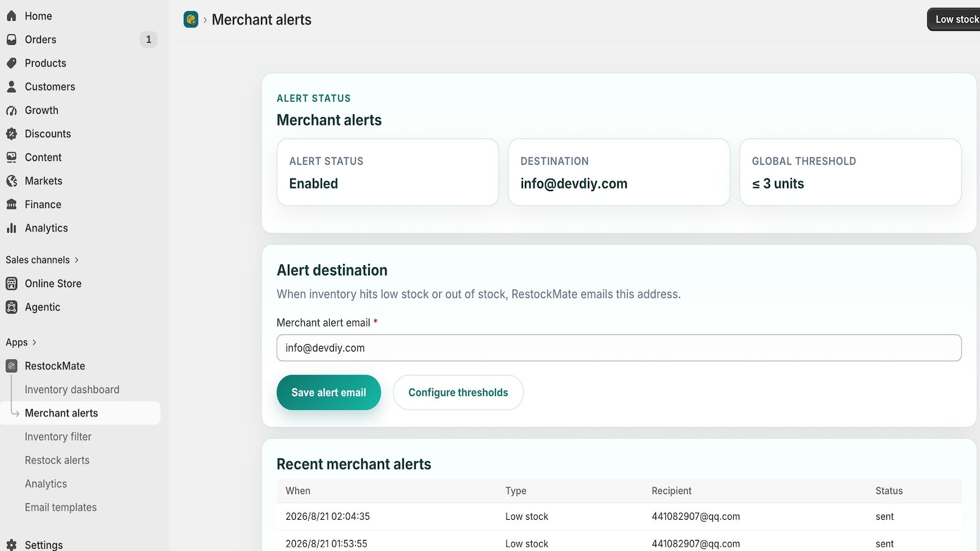Expand the Apps section chevron
980x551 pixels.
34,342
